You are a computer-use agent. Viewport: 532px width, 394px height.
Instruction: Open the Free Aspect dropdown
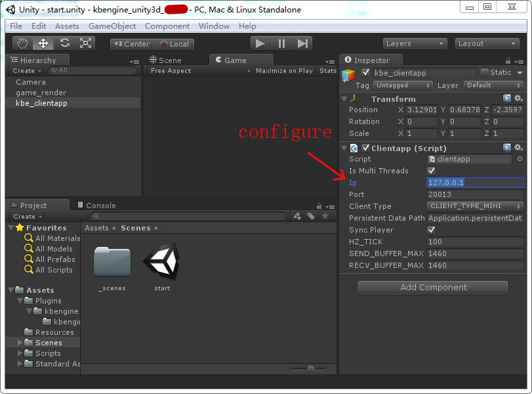(199, 71)
